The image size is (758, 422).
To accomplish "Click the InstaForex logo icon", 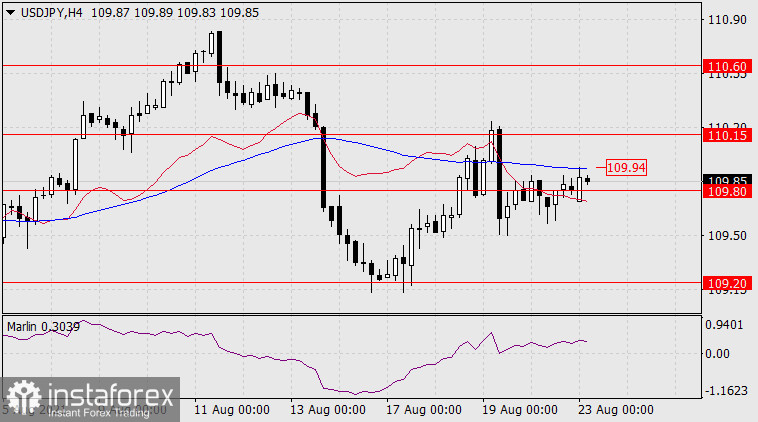I will (x=20, y=396).
